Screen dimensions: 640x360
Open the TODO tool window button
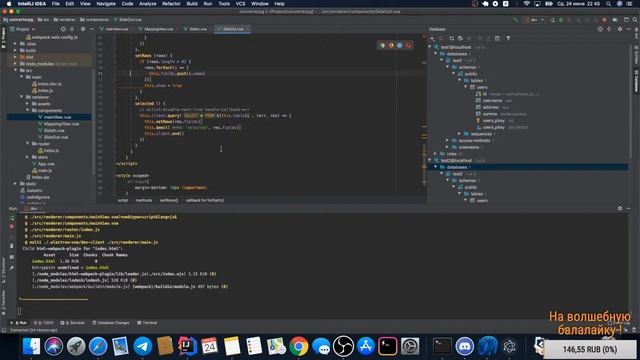pos(43,322)
